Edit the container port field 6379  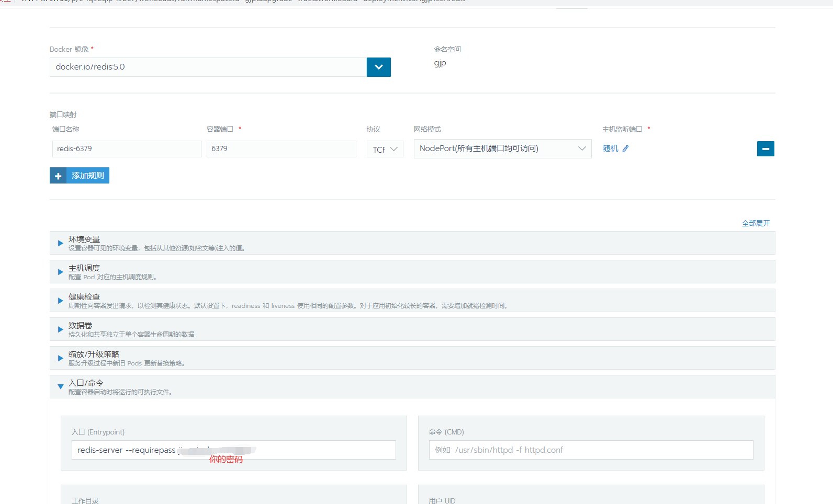pos(282,149)
